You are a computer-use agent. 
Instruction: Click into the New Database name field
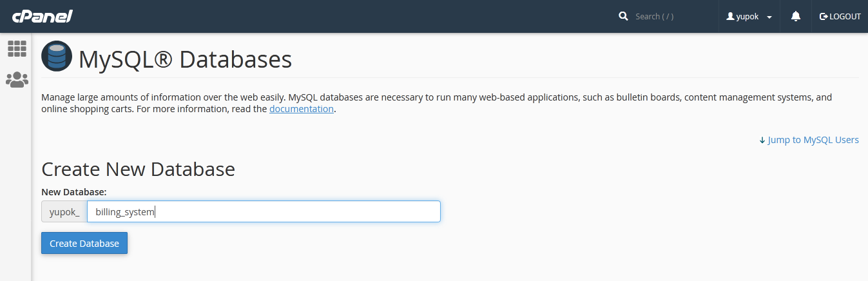[x=264, y=211]
